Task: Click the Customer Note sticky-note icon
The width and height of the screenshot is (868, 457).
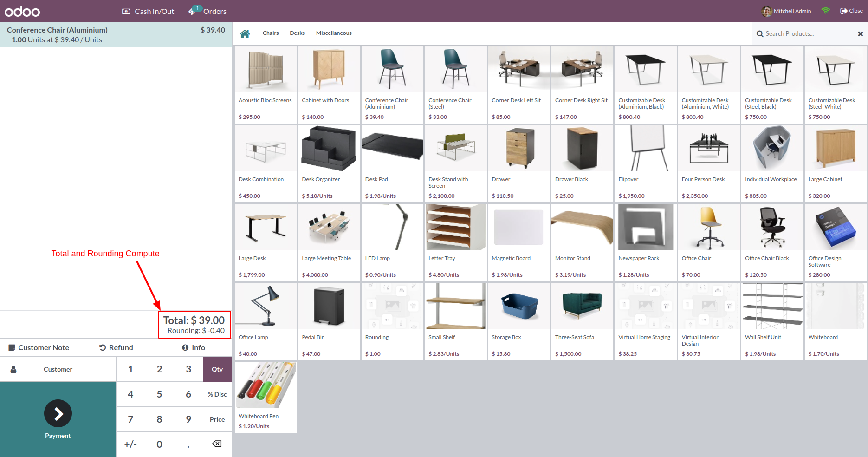Action: click(12, 347)
